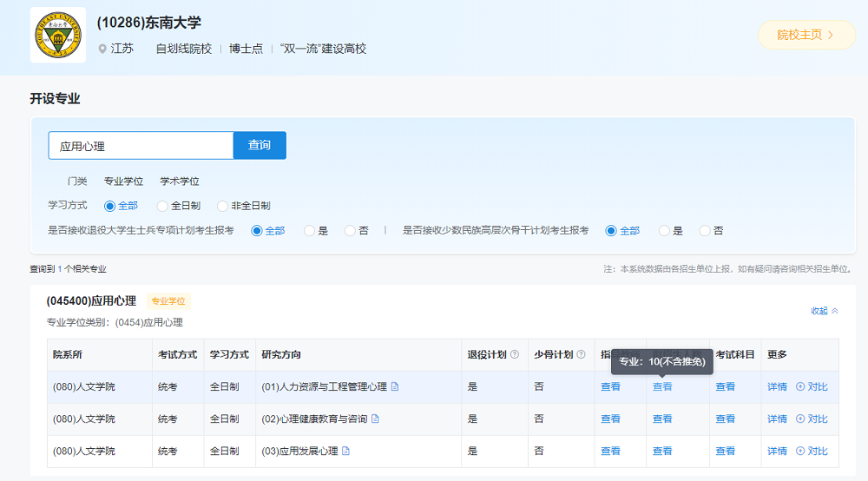868x481 pixels.
Task: View 考试科目 for 人力资源与工程管理心理 row
Action: (x=725, y=386)
